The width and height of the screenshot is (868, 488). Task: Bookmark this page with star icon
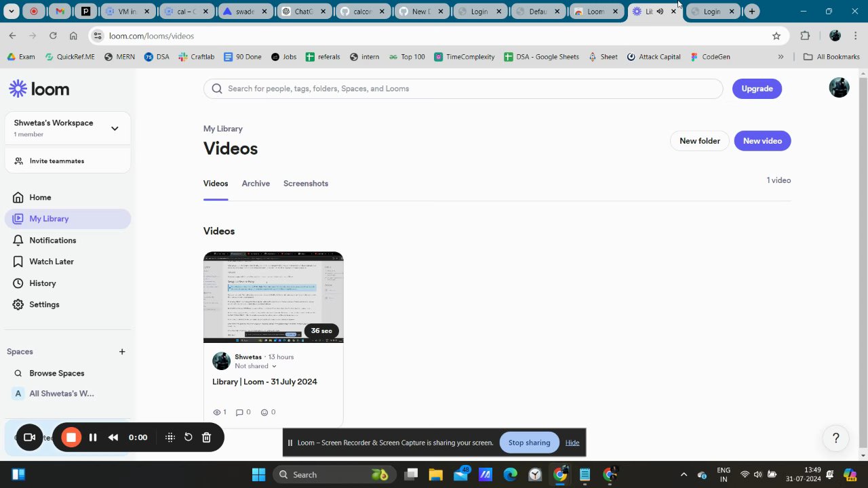pos(776,36)
